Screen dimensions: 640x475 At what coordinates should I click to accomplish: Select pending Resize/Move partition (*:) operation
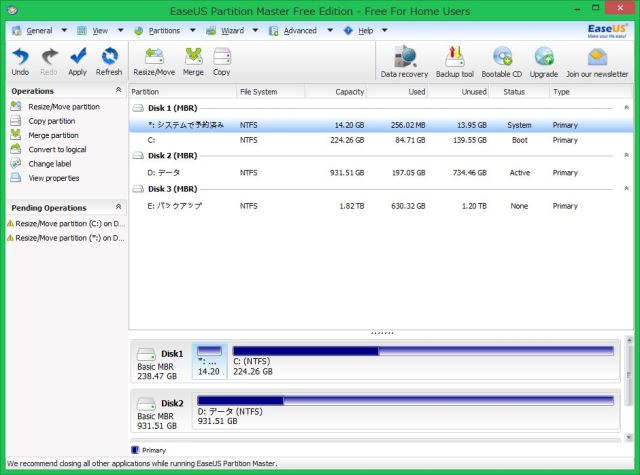pyautogui.click(x=66, y=238)
